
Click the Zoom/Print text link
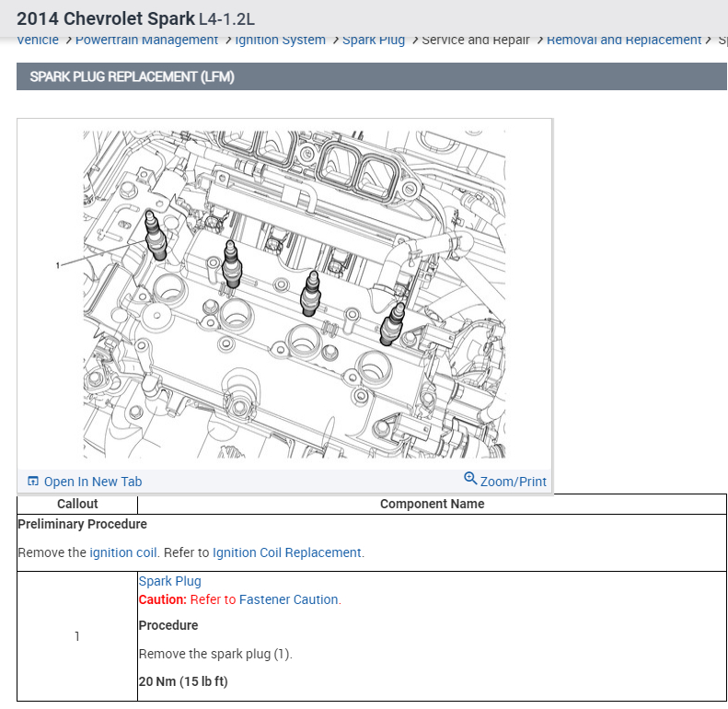click(513, 482)
